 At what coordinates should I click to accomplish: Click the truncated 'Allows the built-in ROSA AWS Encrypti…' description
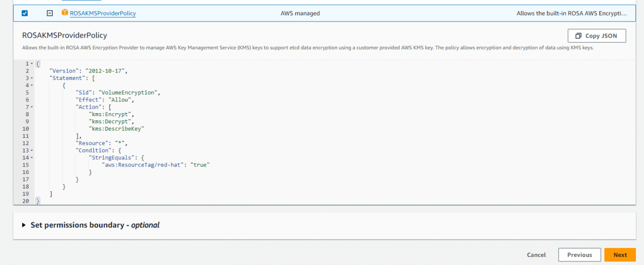click(x=572, y=14)
